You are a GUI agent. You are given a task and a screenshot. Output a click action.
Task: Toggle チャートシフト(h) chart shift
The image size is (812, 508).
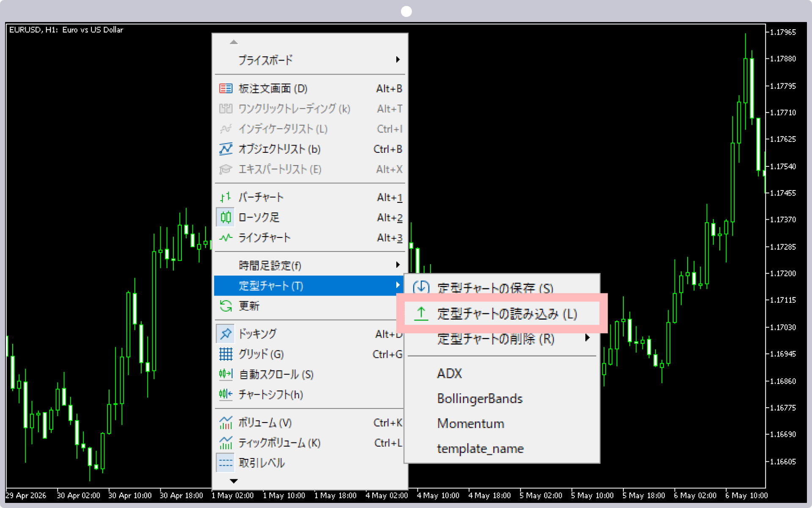pyautogui.click(x=310, y=395)
